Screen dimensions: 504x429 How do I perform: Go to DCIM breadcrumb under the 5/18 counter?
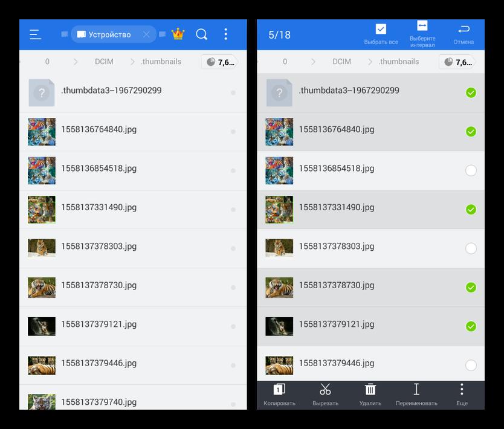(341, 62)
